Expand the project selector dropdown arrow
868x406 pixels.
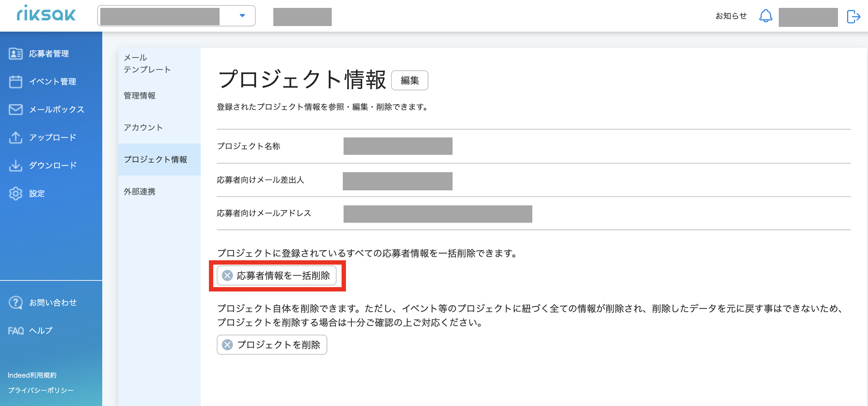click(242, 15)
